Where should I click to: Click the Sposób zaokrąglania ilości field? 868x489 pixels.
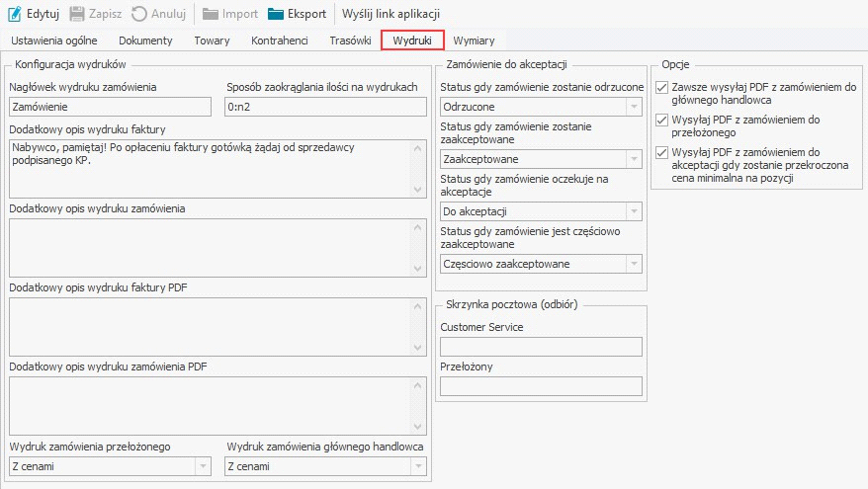pyautogui.click(x=325, y=107)
